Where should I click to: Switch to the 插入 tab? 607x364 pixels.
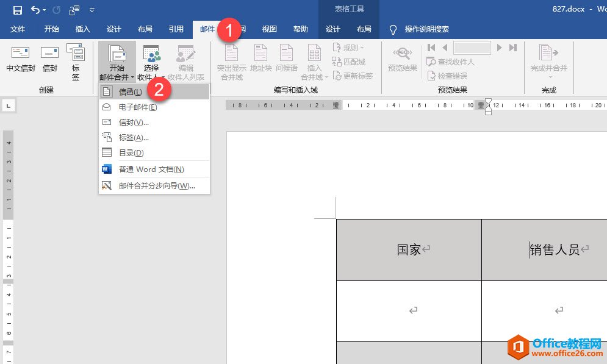coord(82,29)
